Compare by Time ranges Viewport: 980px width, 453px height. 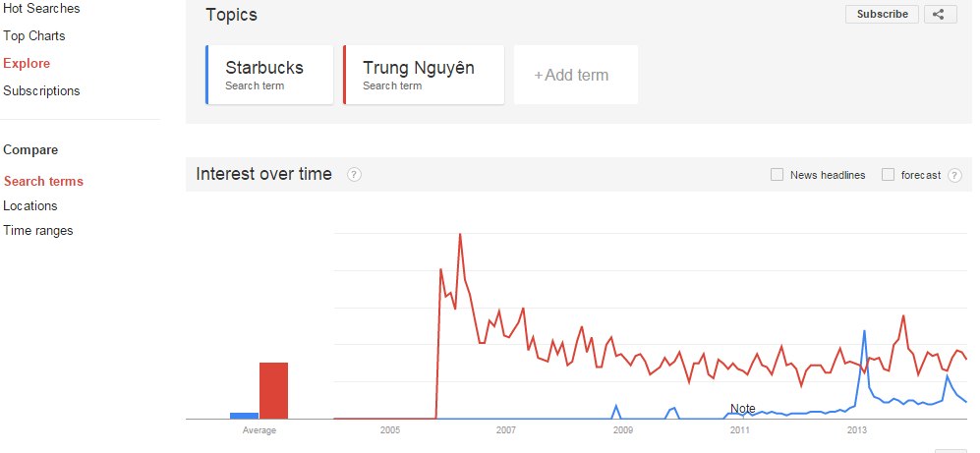point(38,230)
